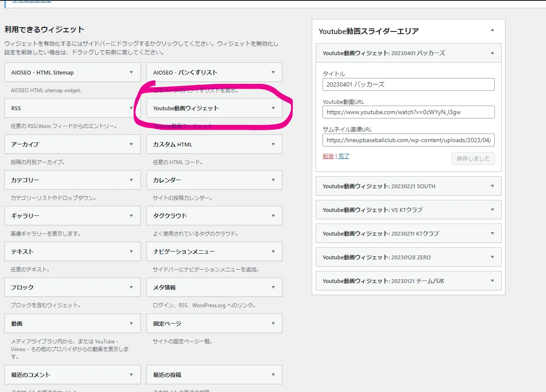The image size is (546, 392).
Task: Click the サイトの固定ページ一覧。 description
Action: click(183, 342)
